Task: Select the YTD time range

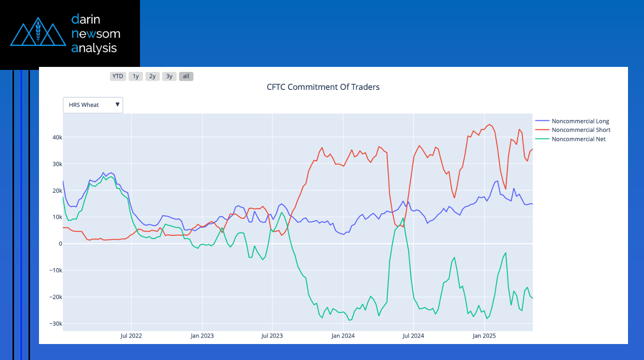Action: click(117, 76)
